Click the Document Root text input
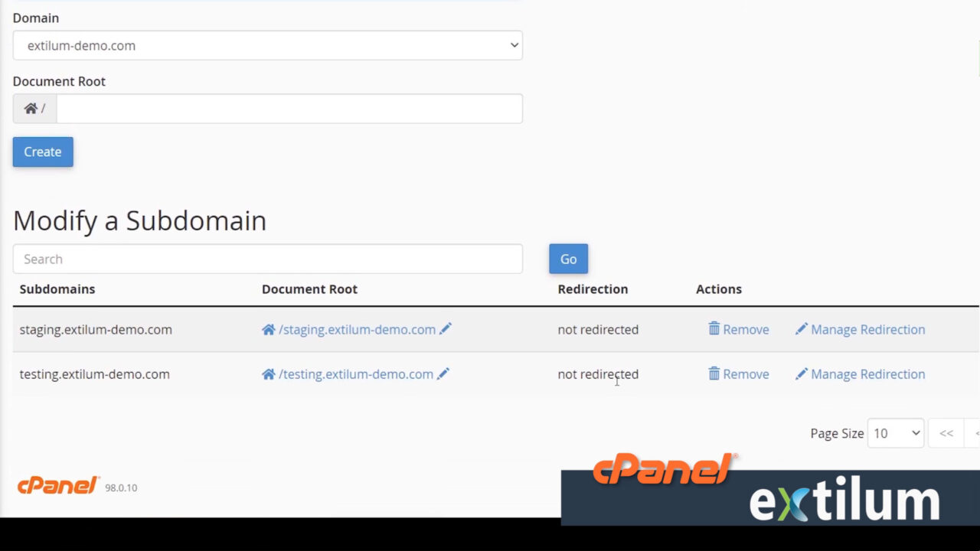The width and height of the screenshot is (980, 551). click(x=289, y=108)
